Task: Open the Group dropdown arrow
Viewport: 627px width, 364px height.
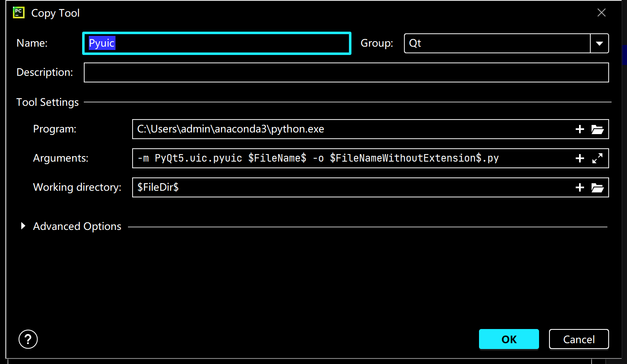Action: (599, 43)
